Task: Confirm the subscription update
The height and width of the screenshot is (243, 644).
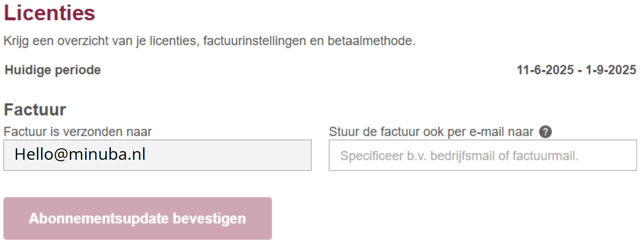Action: [x=137, y=219]
